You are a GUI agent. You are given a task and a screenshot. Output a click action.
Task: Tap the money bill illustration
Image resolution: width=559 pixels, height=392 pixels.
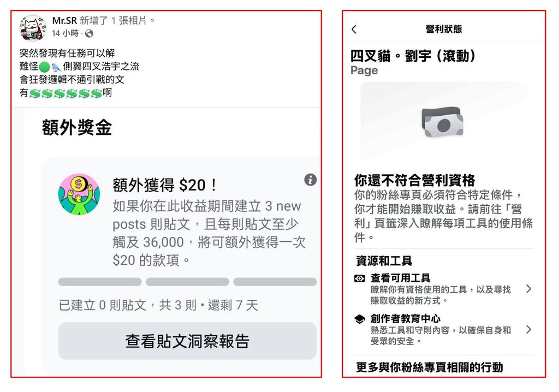[442, 122]
